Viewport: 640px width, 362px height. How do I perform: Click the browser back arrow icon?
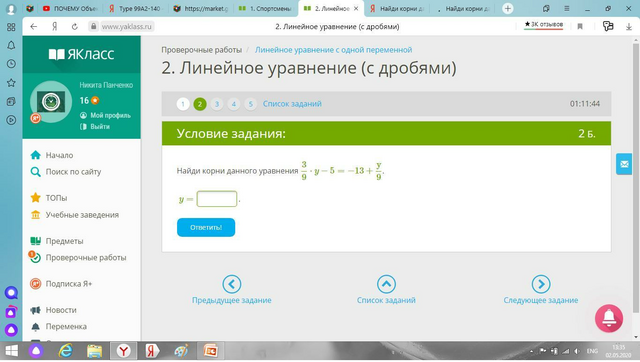click(x=33, y=27)
